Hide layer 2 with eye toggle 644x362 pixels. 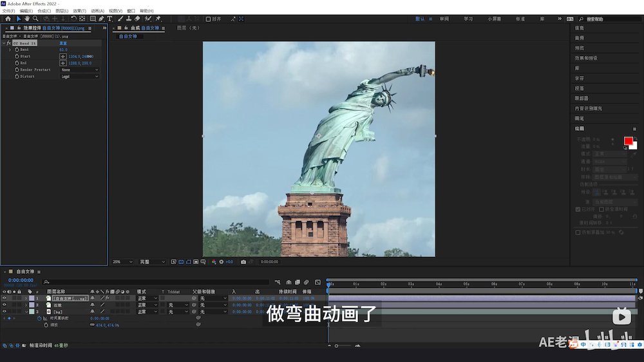click(x=5, y=305)
